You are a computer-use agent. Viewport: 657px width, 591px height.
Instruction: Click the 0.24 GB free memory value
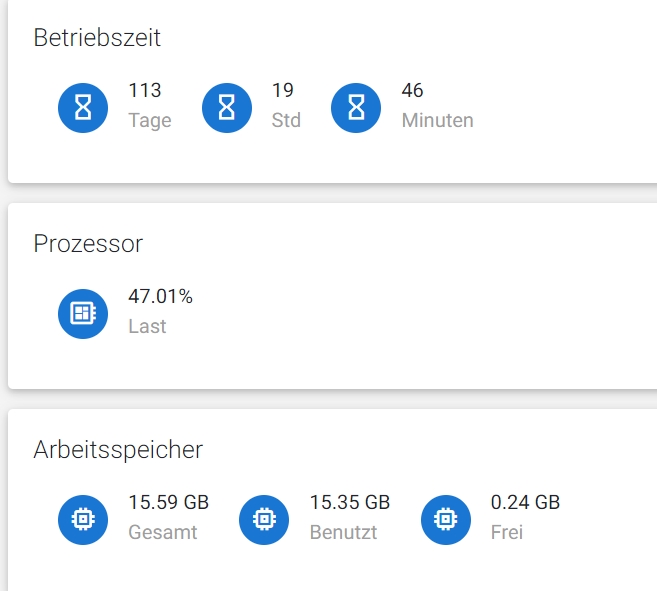525,502
